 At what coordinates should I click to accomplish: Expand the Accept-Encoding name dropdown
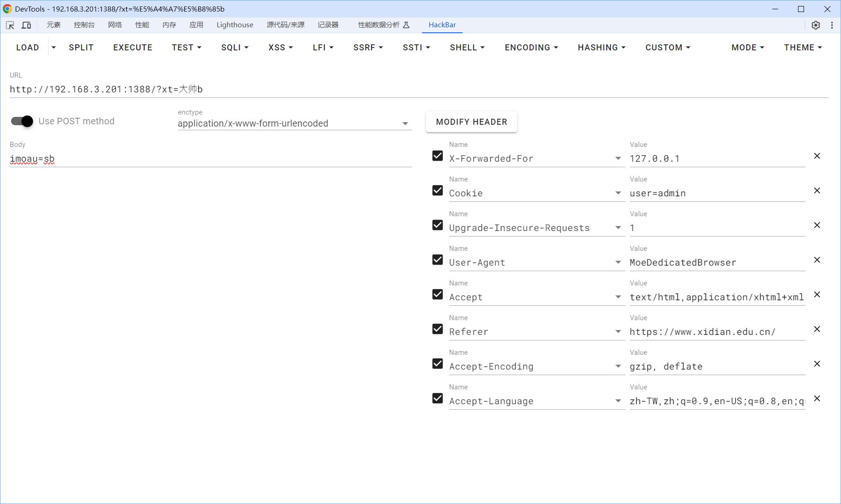click(618, 366)
